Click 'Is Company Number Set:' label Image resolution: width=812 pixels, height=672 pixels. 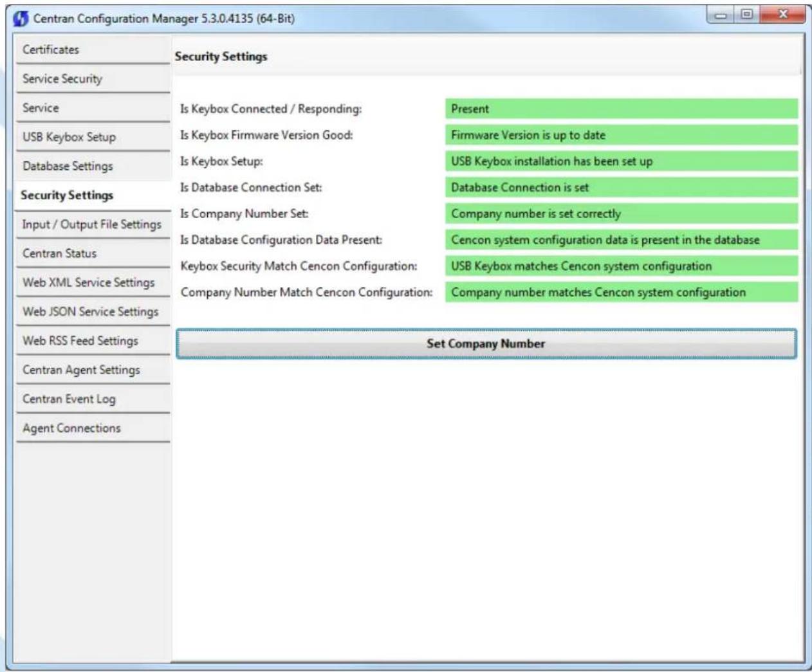tap(244, 213)
